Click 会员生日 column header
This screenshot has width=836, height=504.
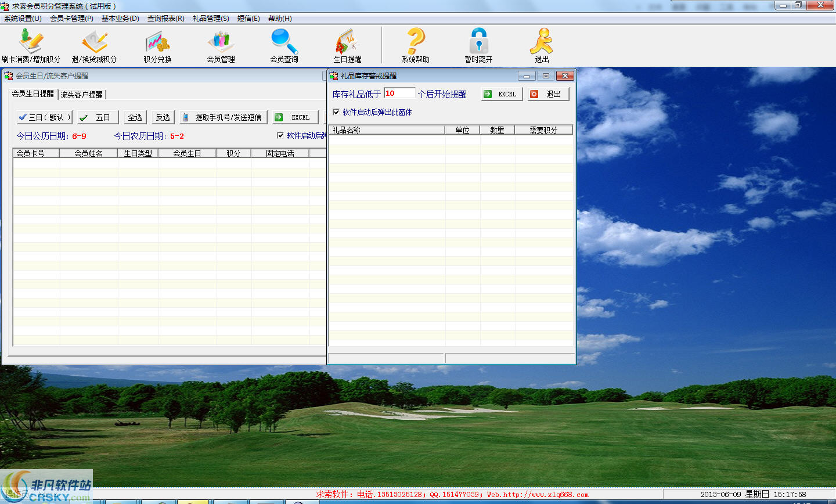[x=187, y=153]
